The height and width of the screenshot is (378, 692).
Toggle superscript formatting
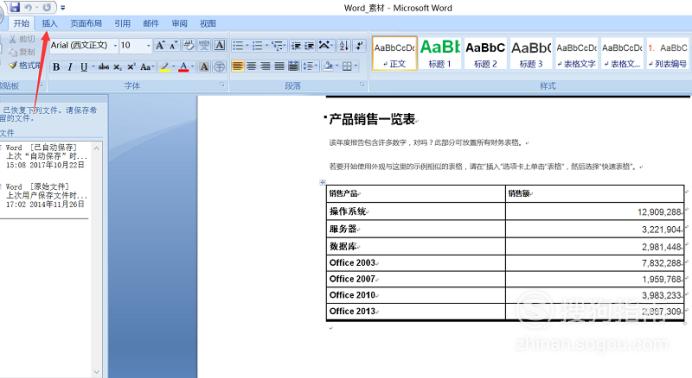[131, 67]
